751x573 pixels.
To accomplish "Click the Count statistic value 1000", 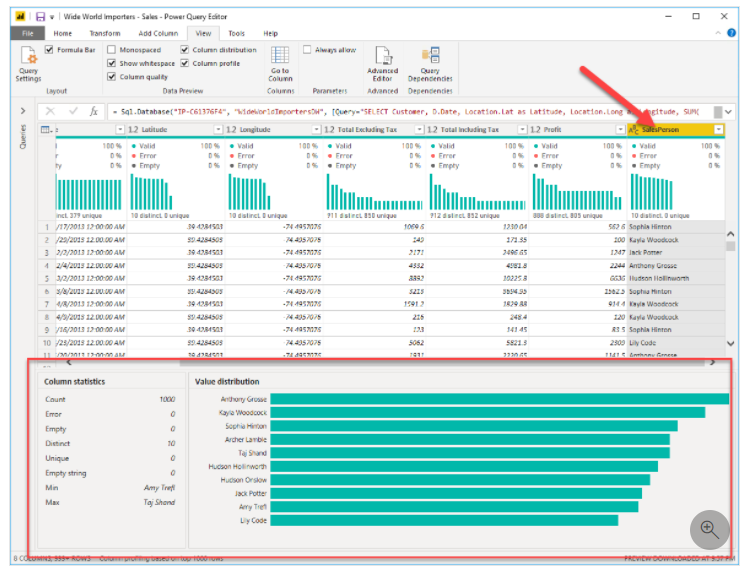I will click(167, 399).
